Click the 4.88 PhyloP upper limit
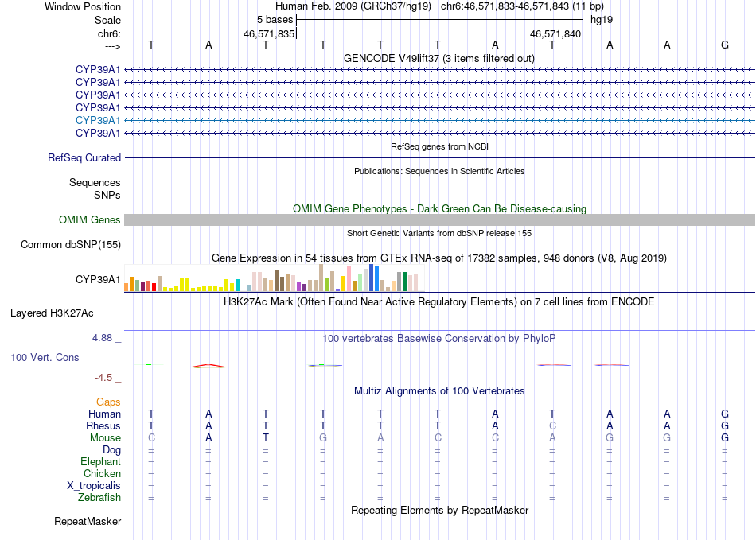Viewport: 756px width, 540px height. (x=103, y=338)
